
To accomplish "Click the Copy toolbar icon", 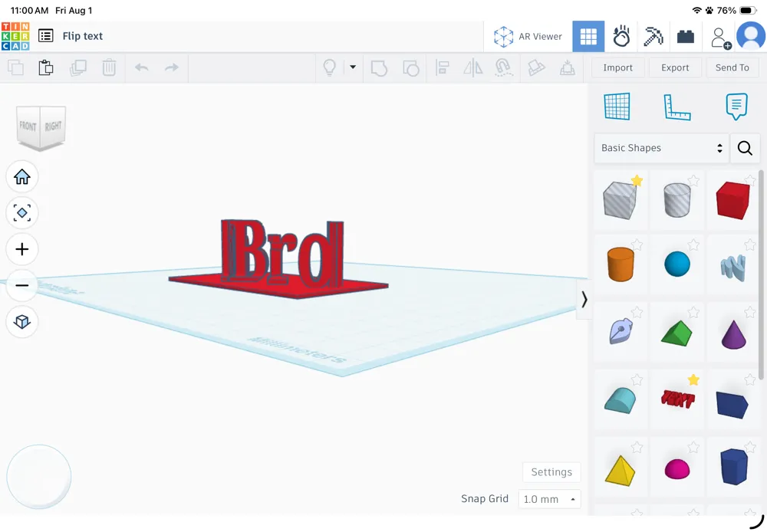I will tap(15, 67).
